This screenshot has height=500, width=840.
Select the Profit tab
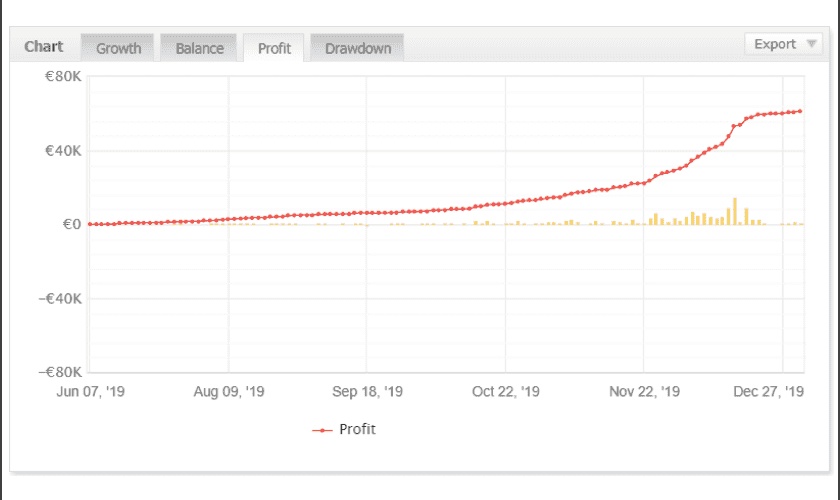pos(274,48)
